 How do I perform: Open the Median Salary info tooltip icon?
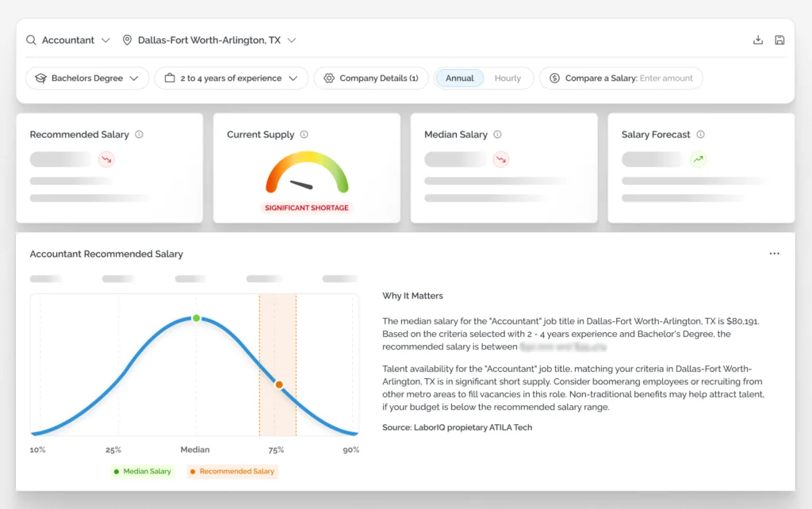pos(497,134)
